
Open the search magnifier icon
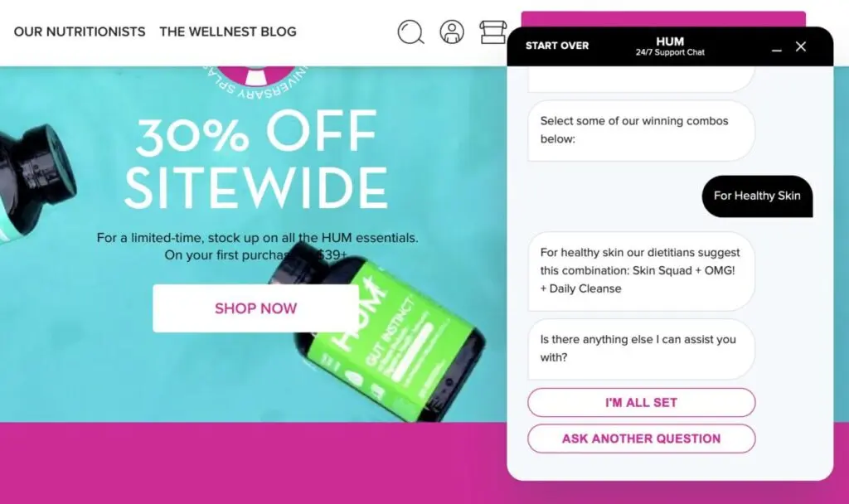(x=410, y=32)
